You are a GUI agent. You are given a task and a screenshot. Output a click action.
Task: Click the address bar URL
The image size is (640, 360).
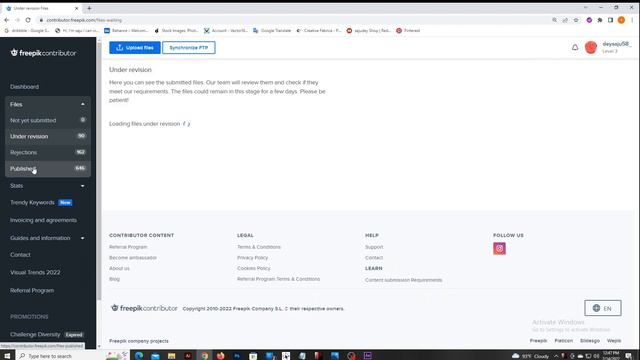84,20
